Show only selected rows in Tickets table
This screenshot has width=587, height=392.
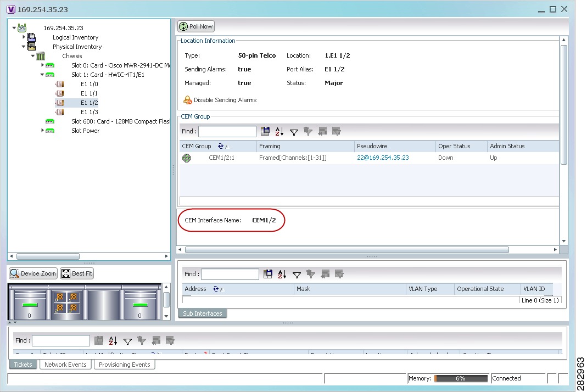170,340
